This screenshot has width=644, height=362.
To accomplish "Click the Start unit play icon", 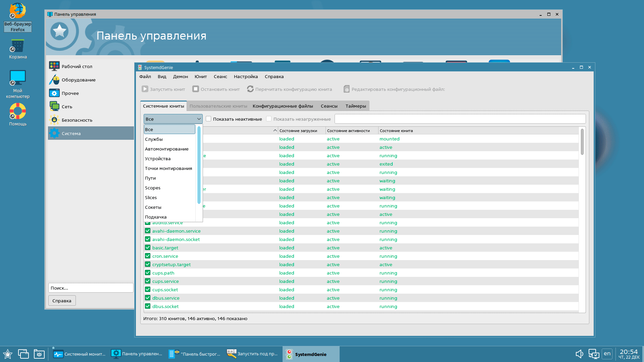I will pos(145,89).
